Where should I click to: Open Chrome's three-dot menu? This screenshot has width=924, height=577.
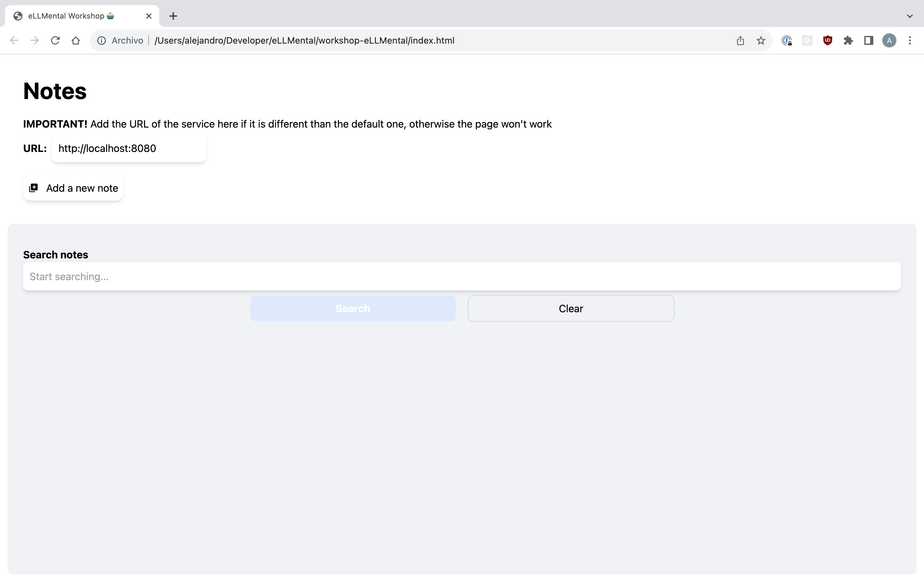pyautogui.click(x=910, y=40)
